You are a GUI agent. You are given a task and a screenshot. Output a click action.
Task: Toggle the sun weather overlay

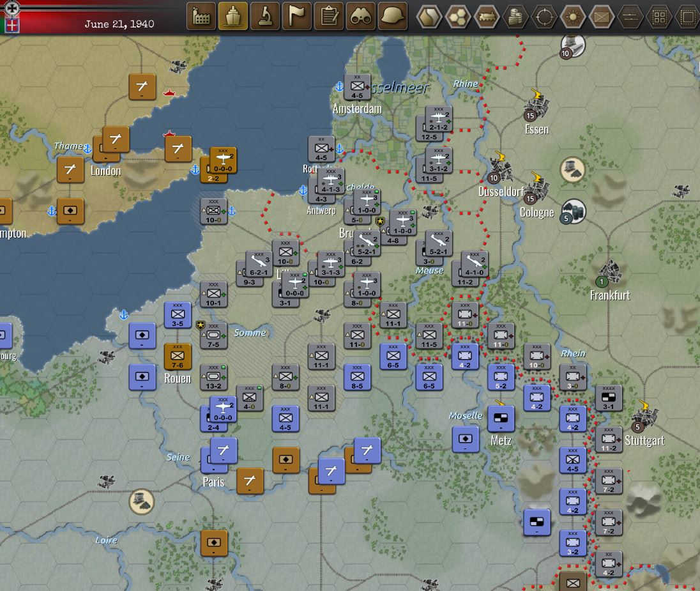(573, 17)
